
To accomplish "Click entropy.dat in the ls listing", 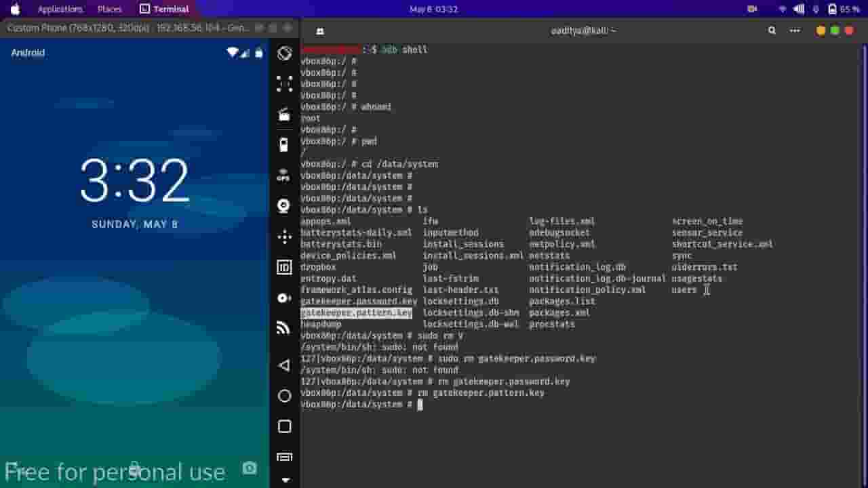I will (x=328, y=279).
